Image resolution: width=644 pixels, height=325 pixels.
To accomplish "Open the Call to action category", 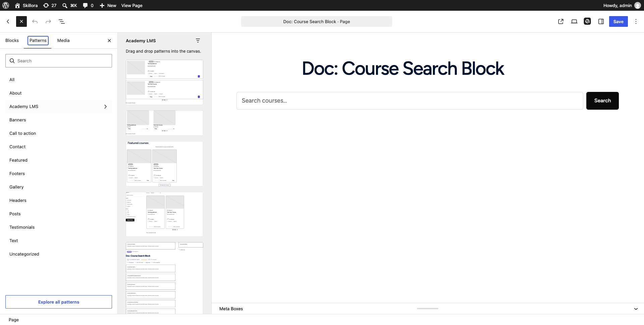I will point(59,133).
